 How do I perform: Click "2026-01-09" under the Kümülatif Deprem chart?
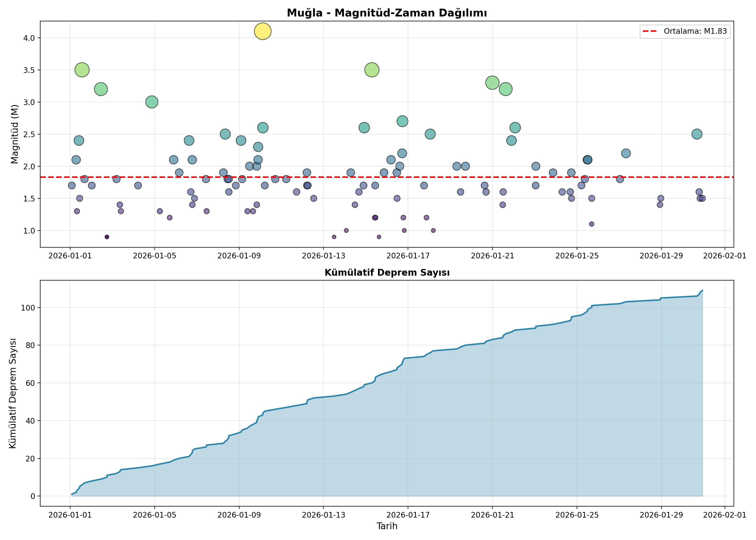pyautogui.click(x=239, y=515)
